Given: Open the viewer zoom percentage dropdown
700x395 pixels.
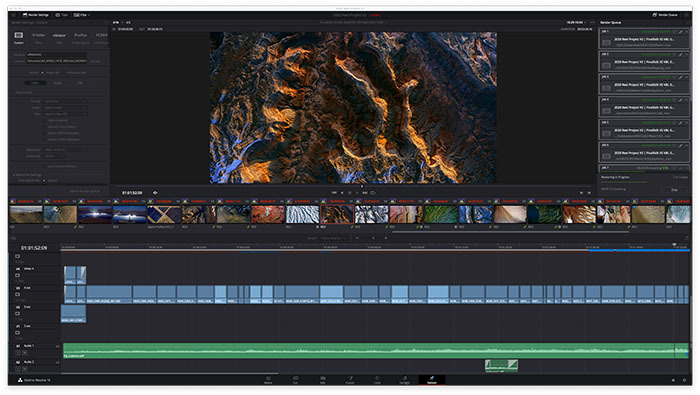Looking at the screenshot, I should (117, 22).
